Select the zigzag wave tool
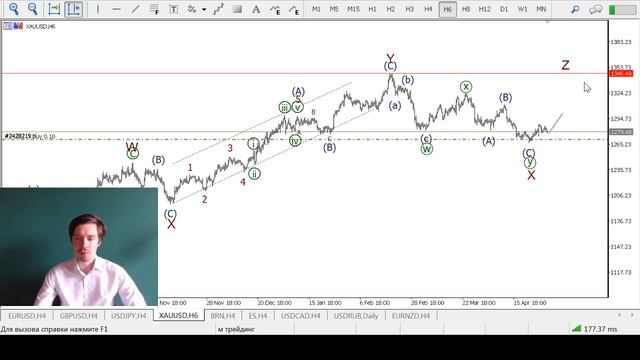Screen dimensions: 640x360 click(218, 9)
